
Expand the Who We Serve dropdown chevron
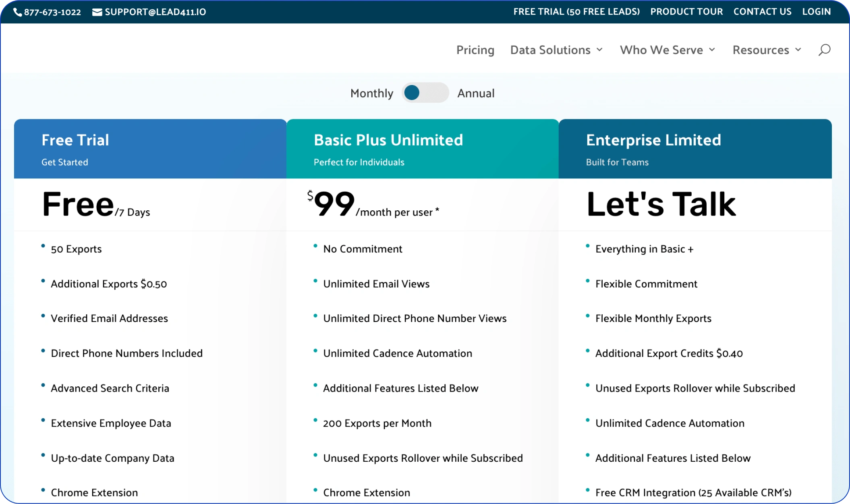click(712, 50)
